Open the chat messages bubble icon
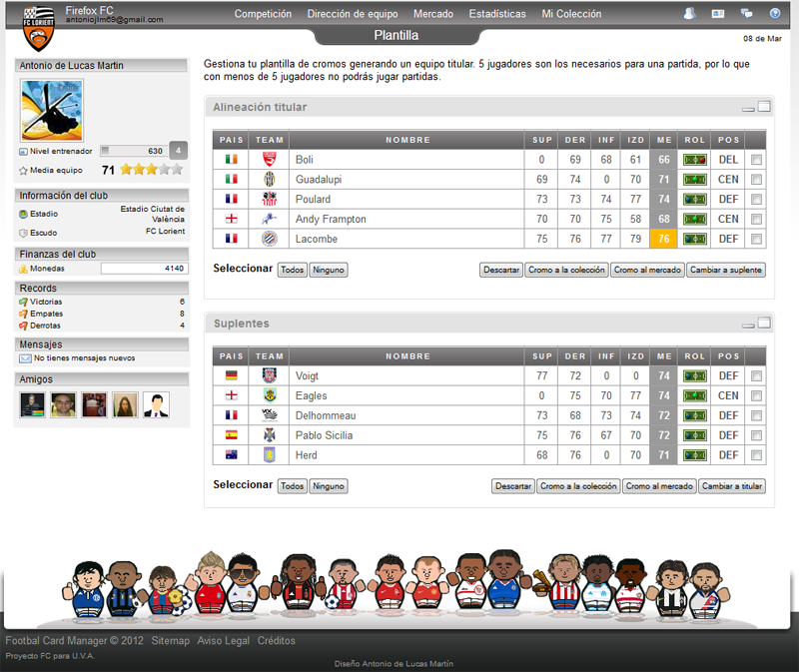The image size is (799, 672). coord(746,14)
